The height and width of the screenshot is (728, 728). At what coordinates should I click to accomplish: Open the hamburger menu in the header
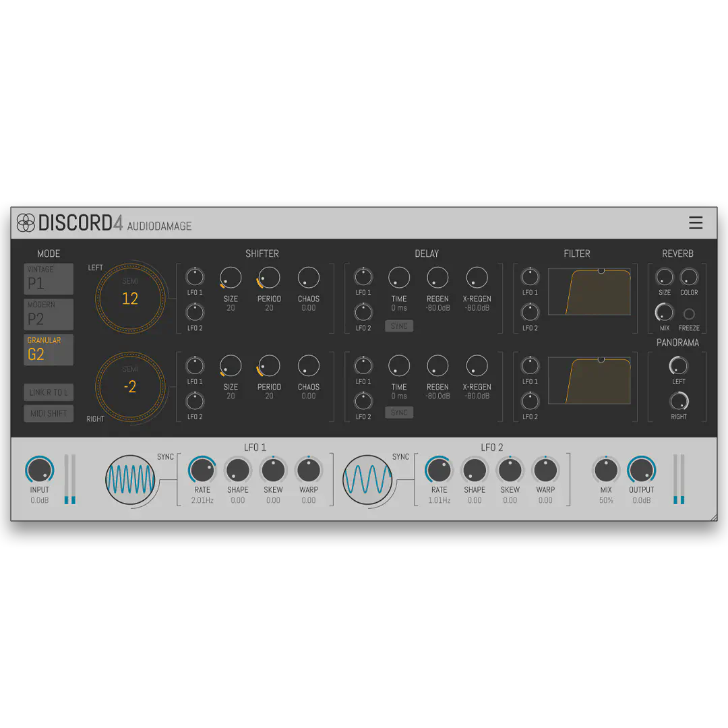[696, 222]
